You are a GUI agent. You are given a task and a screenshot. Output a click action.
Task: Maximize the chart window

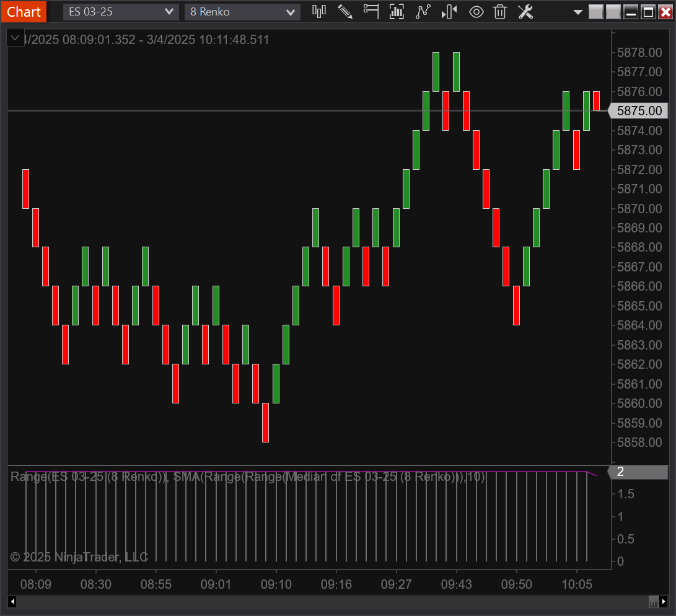[648, 12]
